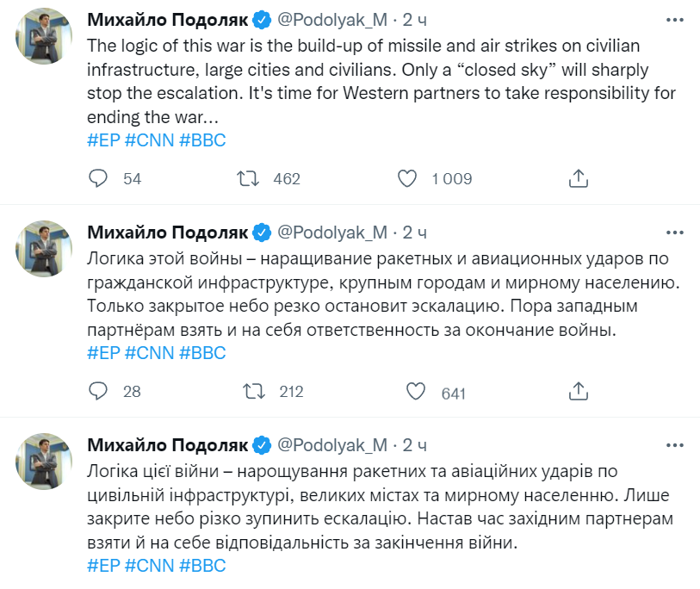Open more options for the first tweet
Viewport: 700px width, 589px height.
[677, 19]
